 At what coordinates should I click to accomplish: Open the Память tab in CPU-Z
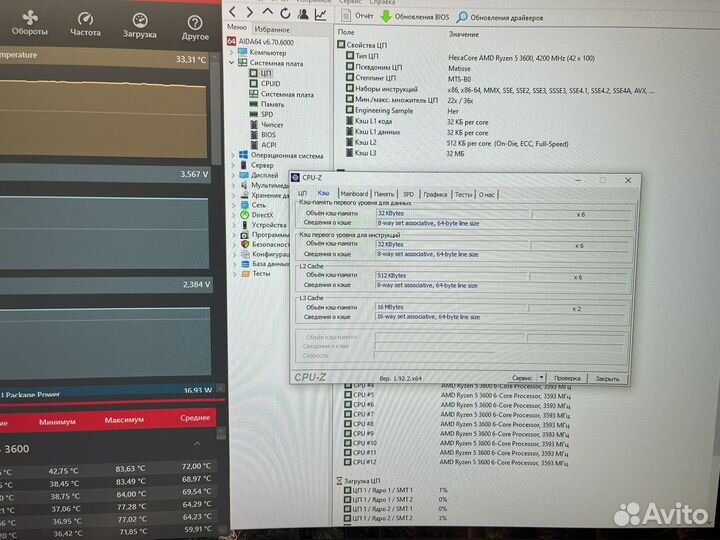[384, 194]
